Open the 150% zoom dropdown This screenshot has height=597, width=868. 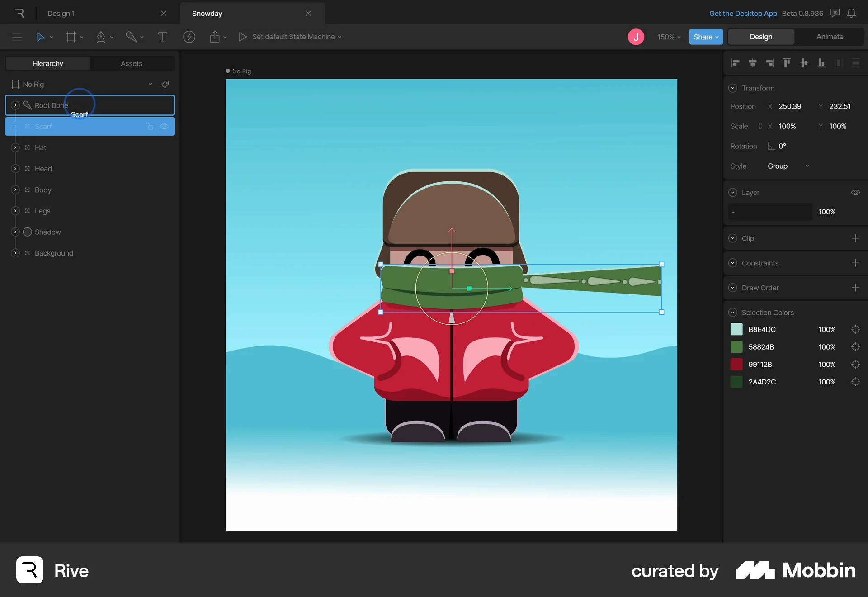pos(669,37)
